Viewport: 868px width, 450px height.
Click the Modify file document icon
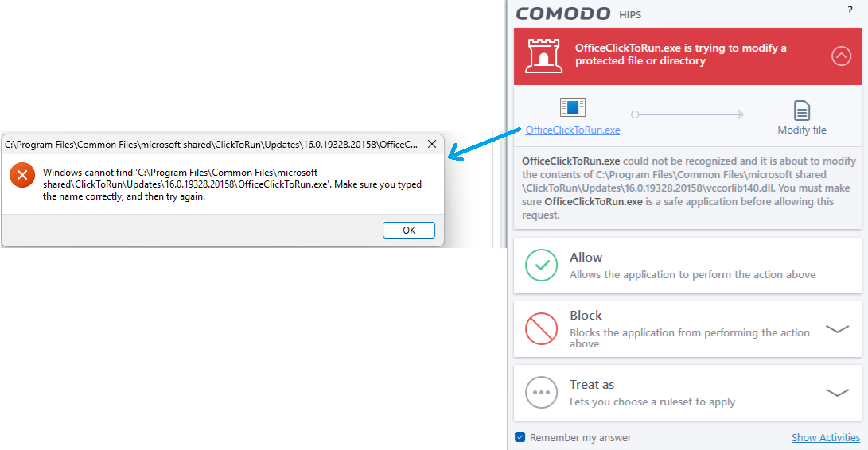pos(802,111)
